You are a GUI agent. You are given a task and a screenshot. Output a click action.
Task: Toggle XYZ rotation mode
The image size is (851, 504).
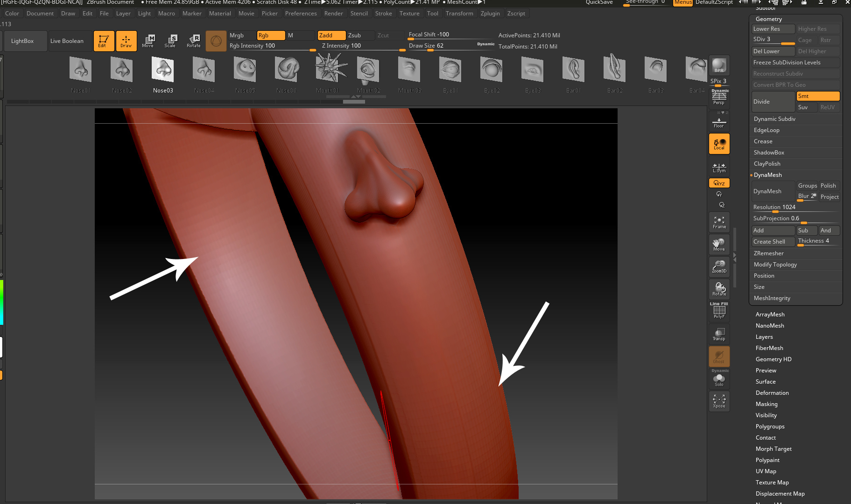pos(719,183)
